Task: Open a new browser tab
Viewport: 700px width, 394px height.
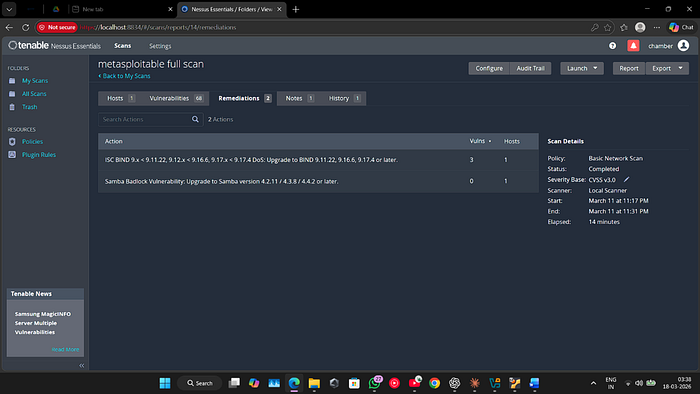Action: [x=296, y=9]
